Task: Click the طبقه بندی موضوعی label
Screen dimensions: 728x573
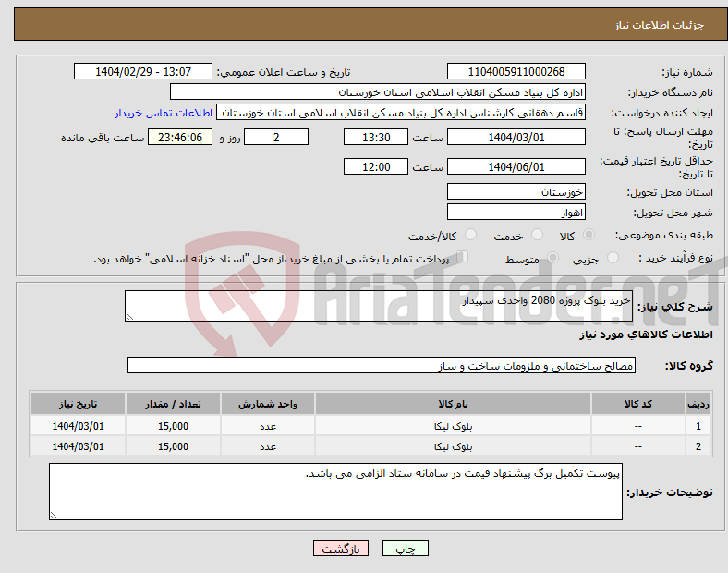Action: (663, 235)
